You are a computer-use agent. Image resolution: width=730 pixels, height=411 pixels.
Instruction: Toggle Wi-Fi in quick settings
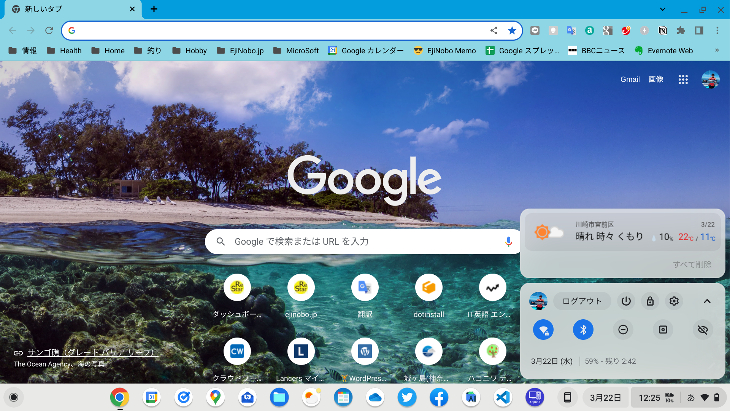[543, 330]
